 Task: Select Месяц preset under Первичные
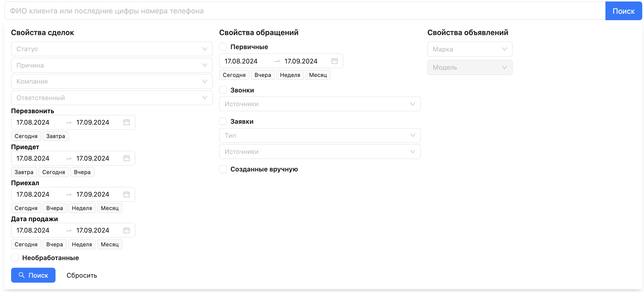click(318, 75)
